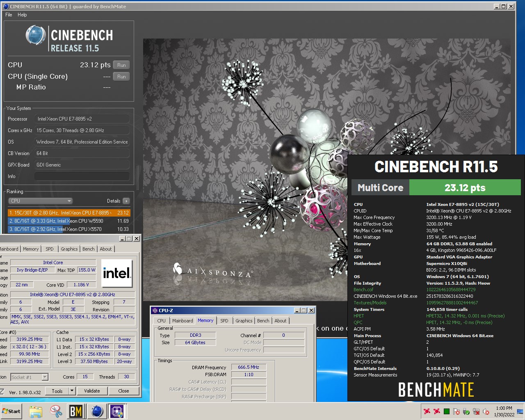Click the empty Info field

tap(82, 176)
